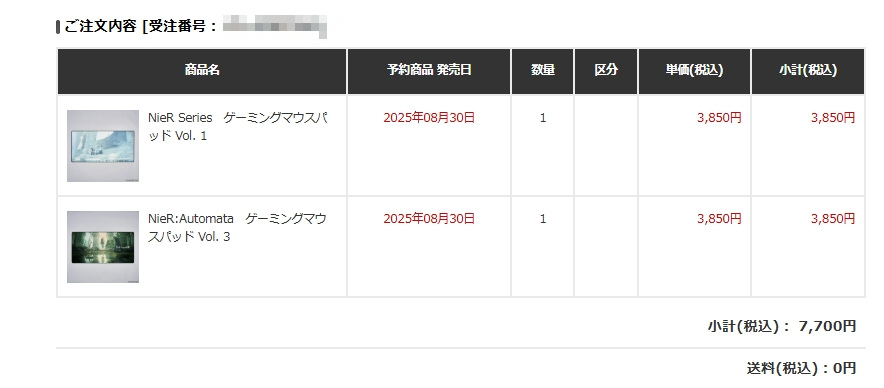Select the 単価(税込) column header
The image size is (884, 388).
[695, 70]
